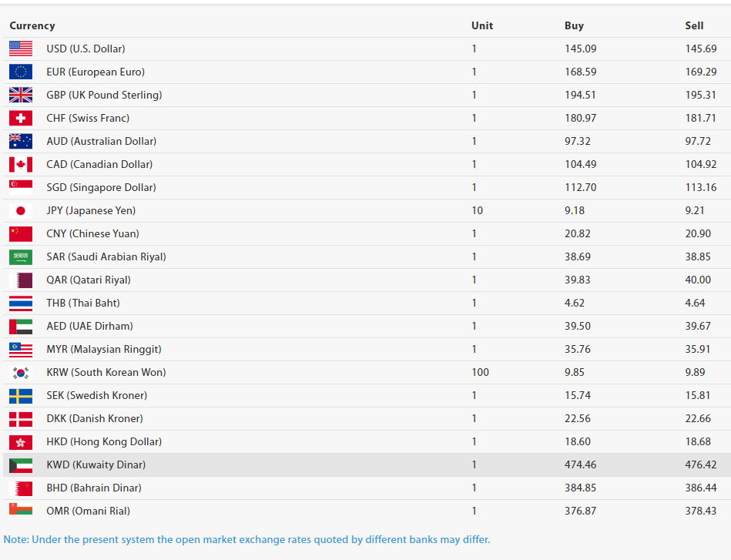
Task: Select the AUD (Australian Dollar) row label
Action: click(101, 141)
